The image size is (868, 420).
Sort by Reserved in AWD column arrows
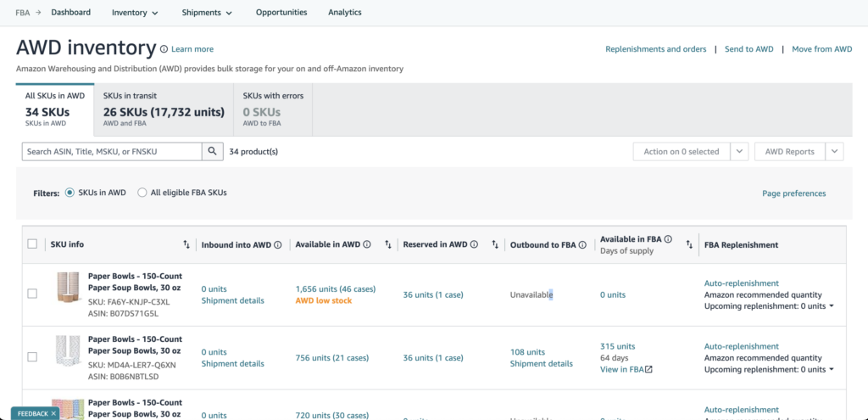[x=495, y=244]
